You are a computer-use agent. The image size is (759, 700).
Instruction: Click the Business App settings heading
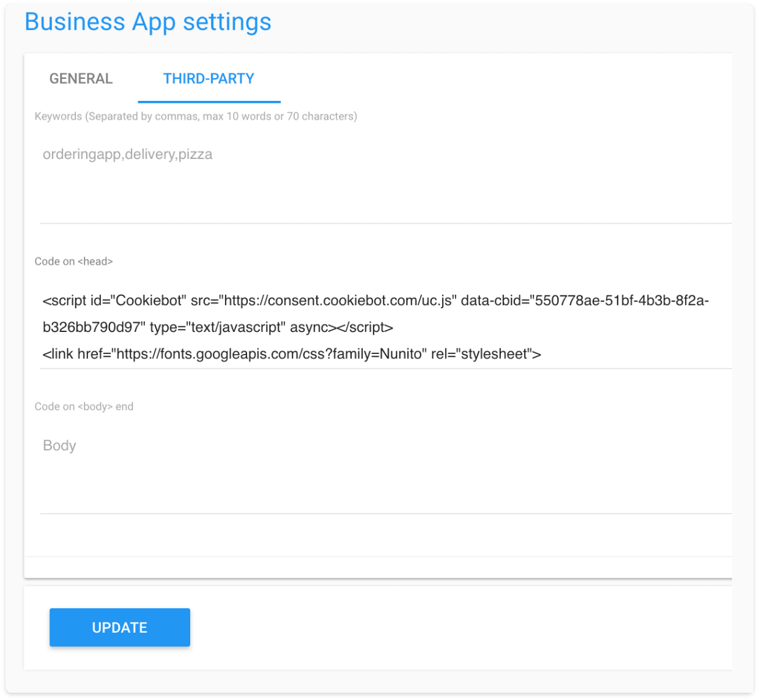pyautogui.click(x=148, y=22)
